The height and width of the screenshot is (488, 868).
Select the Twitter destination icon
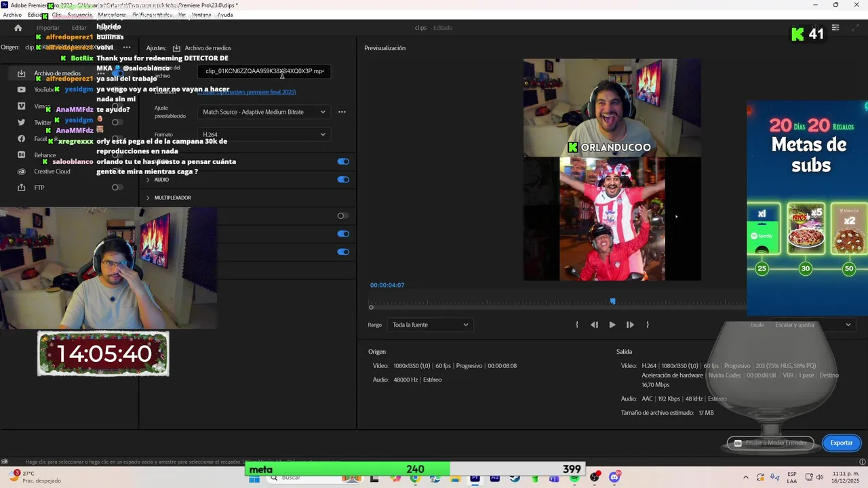[21, 123]
